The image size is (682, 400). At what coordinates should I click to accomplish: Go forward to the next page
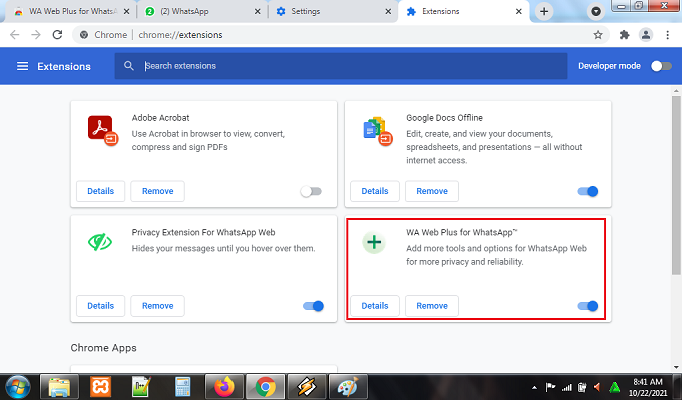pos(36,35)
